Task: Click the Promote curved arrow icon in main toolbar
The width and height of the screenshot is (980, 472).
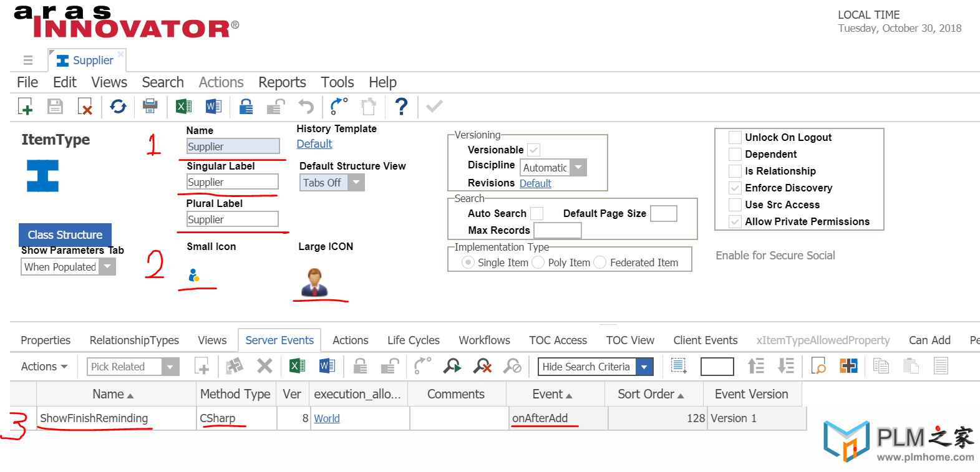Action: click(x=339, y=106)
